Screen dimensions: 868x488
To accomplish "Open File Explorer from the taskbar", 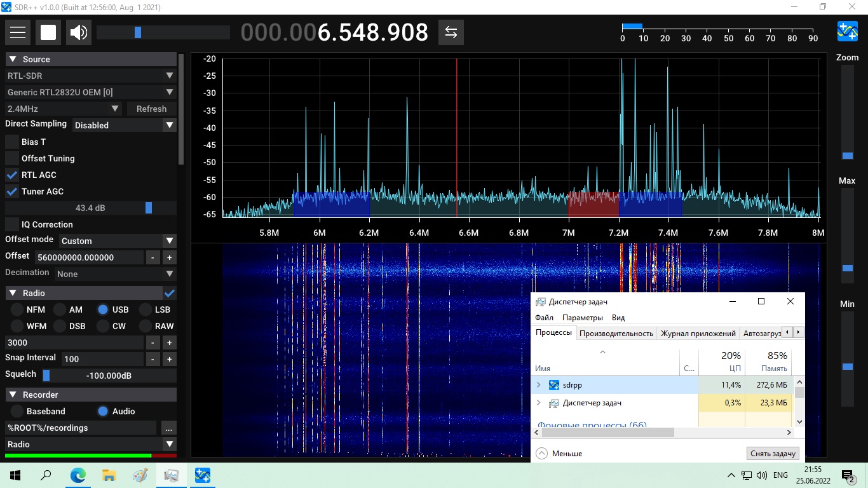I will (x=109, y=475).
